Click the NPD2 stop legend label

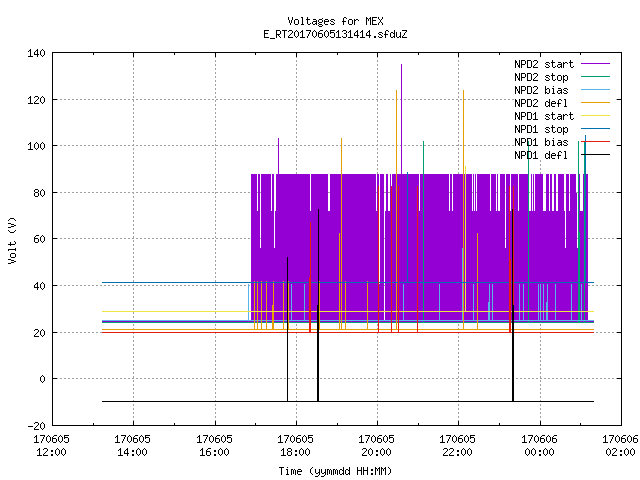pyautogui.click(x=541, y=77)
